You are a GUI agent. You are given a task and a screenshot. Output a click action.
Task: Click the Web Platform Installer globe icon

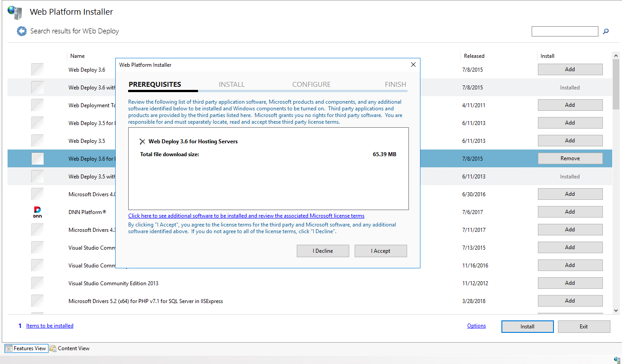coord(15,13)
